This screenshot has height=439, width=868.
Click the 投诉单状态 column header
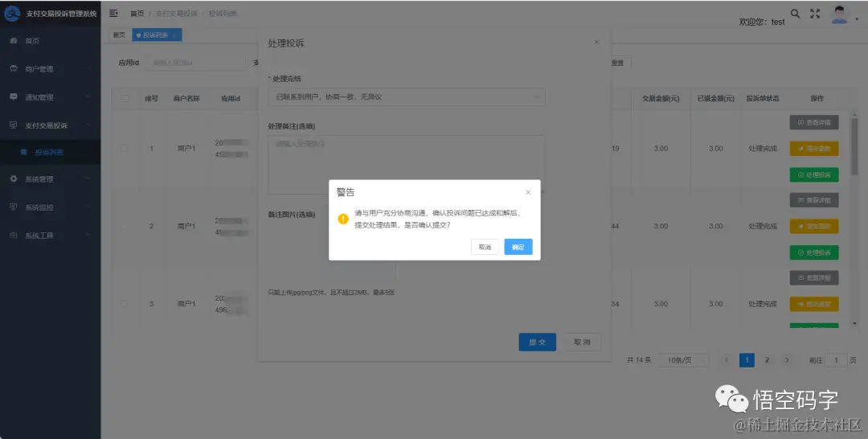pyautogui.click(x=762, y=99)
